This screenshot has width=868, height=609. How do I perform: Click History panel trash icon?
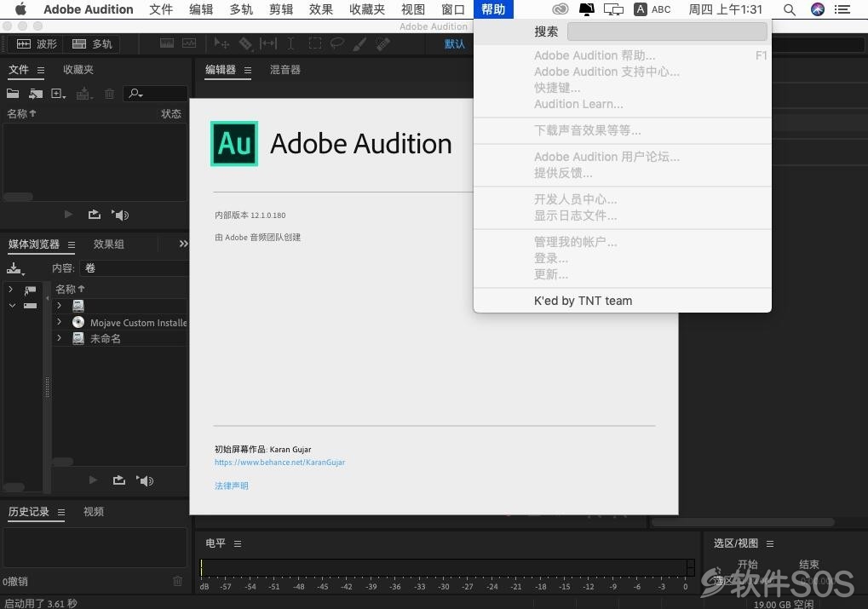tap(178, 581)
